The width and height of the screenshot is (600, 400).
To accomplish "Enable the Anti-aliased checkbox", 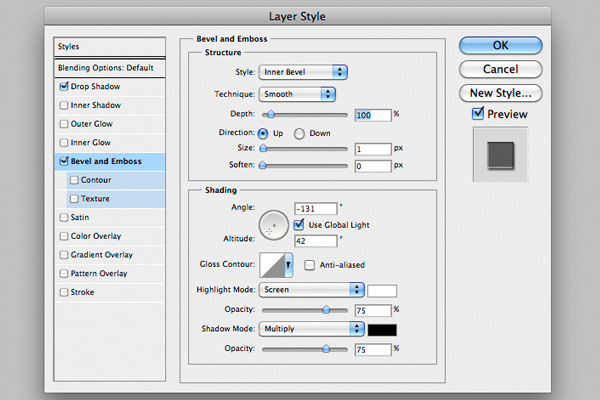I will tap(309, 265).
